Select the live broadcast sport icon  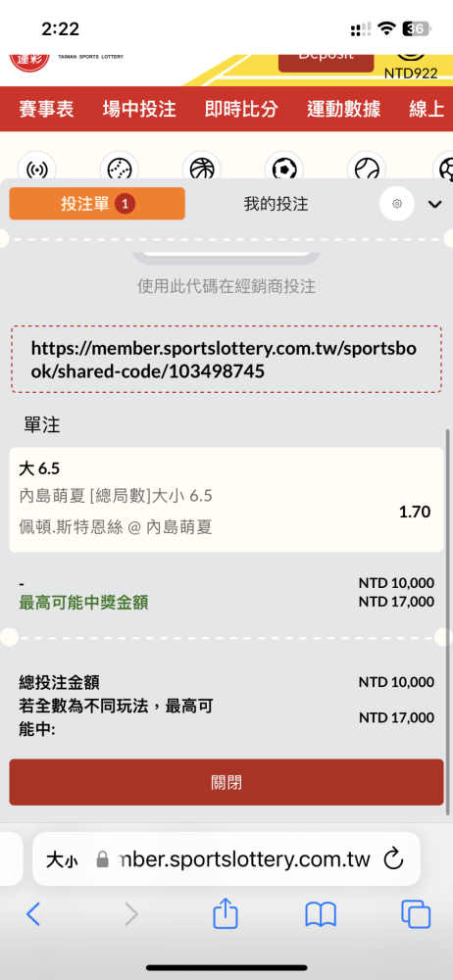pos(37,169)
